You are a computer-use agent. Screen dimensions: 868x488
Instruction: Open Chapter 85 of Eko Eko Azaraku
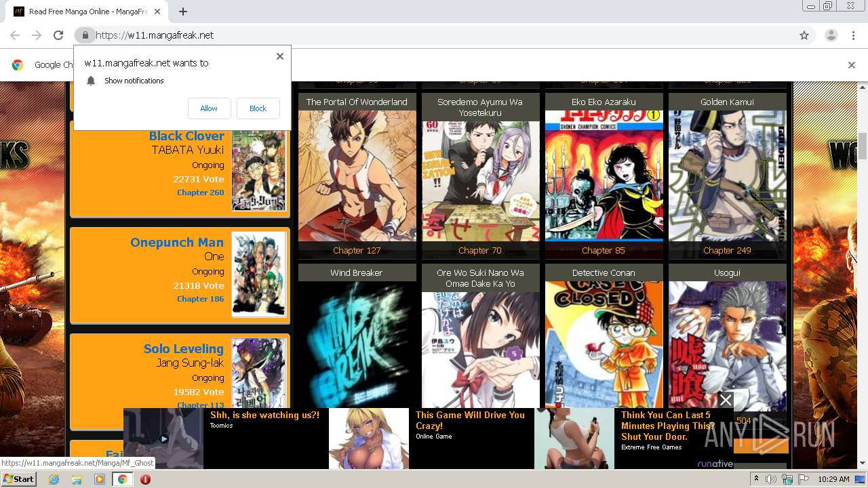(x=604, y=250)
